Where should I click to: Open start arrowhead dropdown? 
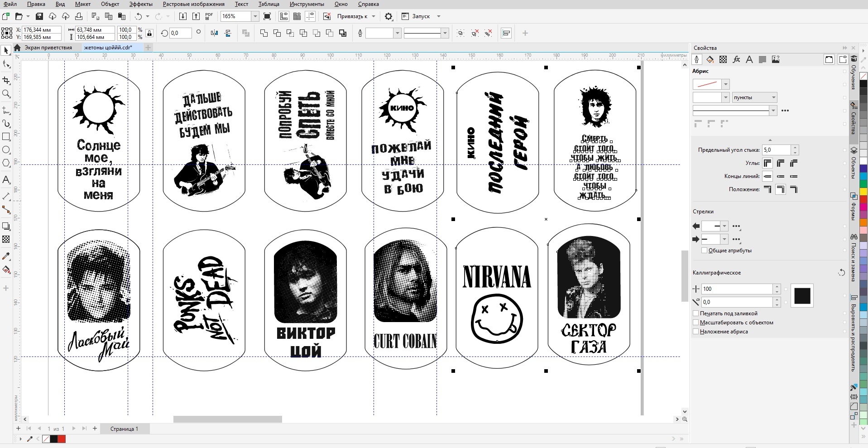tap(724, 226)
